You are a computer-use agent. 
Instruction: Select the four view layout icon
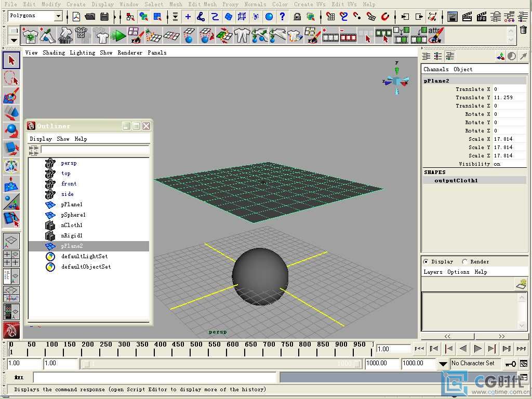[x=11, y=259]
